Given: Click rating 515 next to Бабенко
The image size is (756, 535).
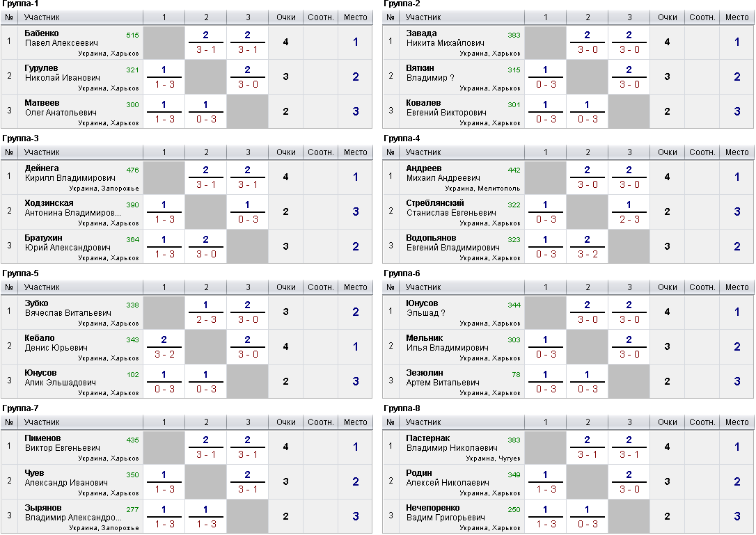Looking at the screenshot, I should coord(132,35).
